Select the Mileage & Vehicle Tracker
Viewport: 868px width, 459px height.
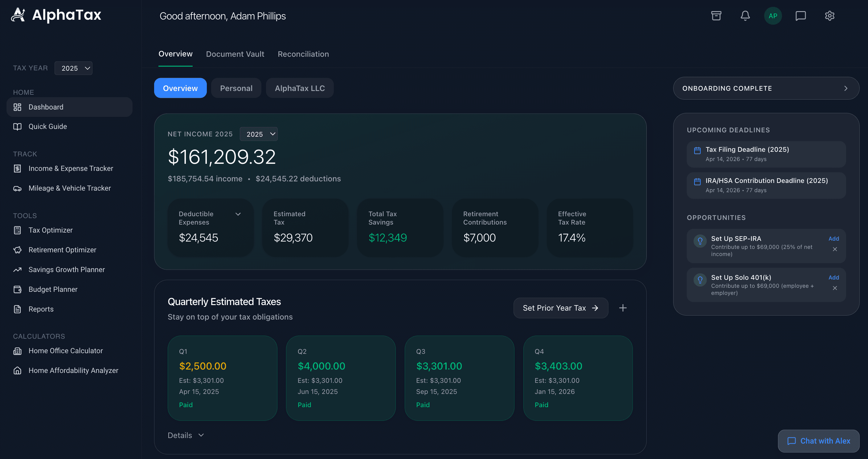coord(69,188)
